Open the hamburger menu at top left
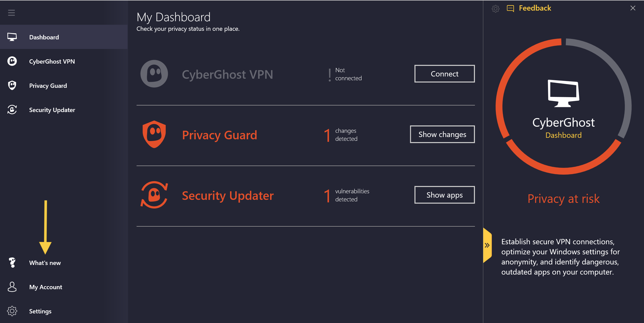644x323 pixels. (11, 13)
